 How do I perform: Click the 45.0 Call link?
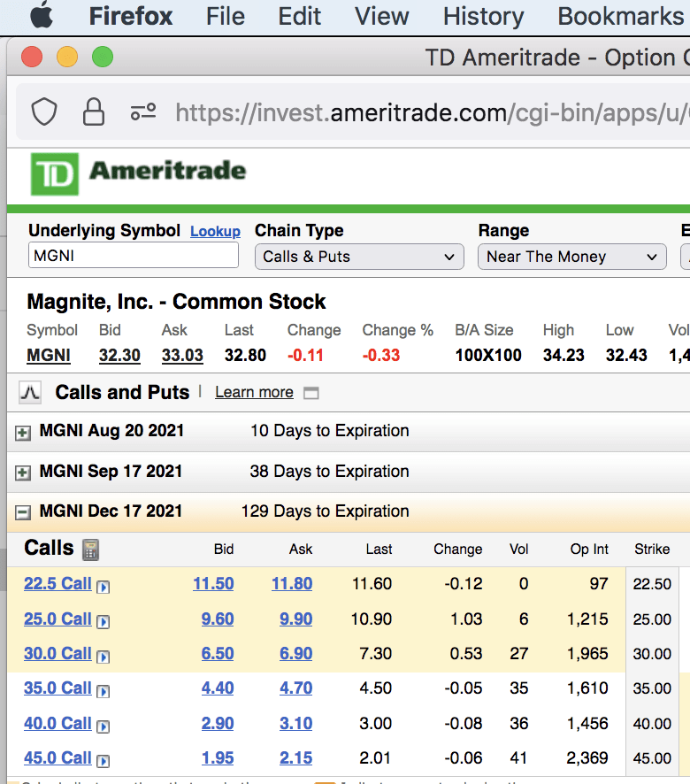click(57, 758)
